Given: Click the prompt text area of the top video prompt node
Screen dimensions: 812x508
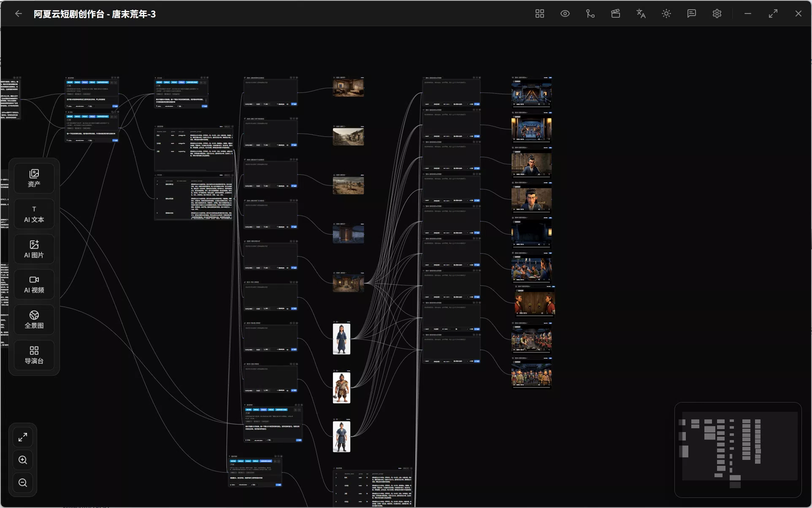Looking at the screenshot, I should point(451,90).
